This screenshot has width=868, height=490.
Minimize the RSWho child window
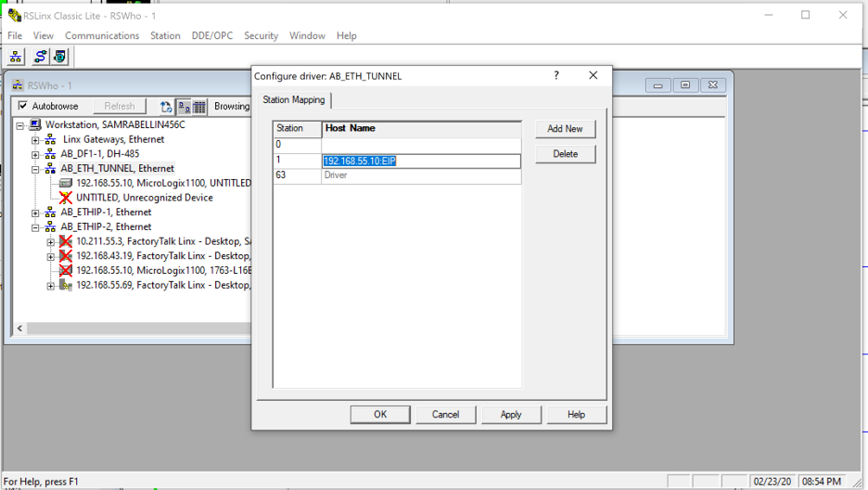coord(657,85)
